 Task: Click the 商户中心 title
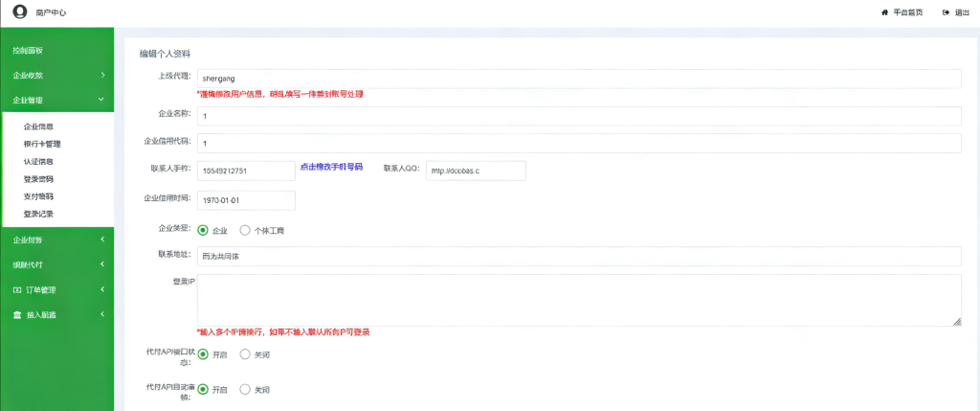[x=52, y=12]
